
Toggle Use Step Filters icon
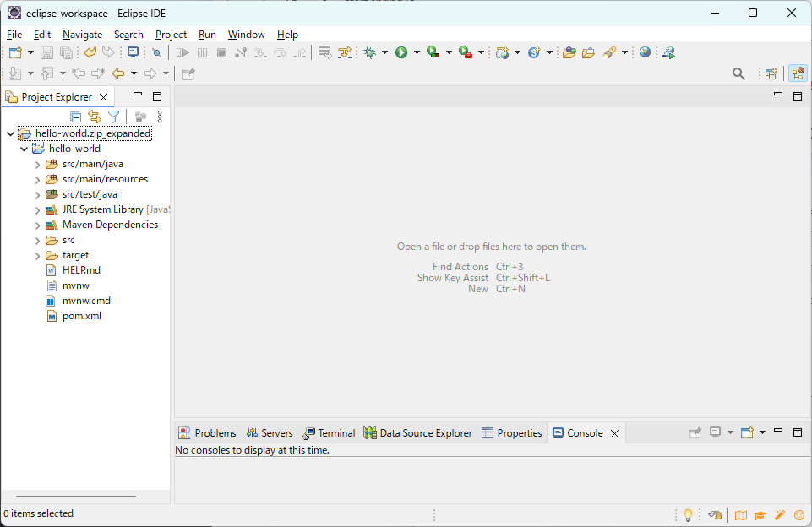345,52
